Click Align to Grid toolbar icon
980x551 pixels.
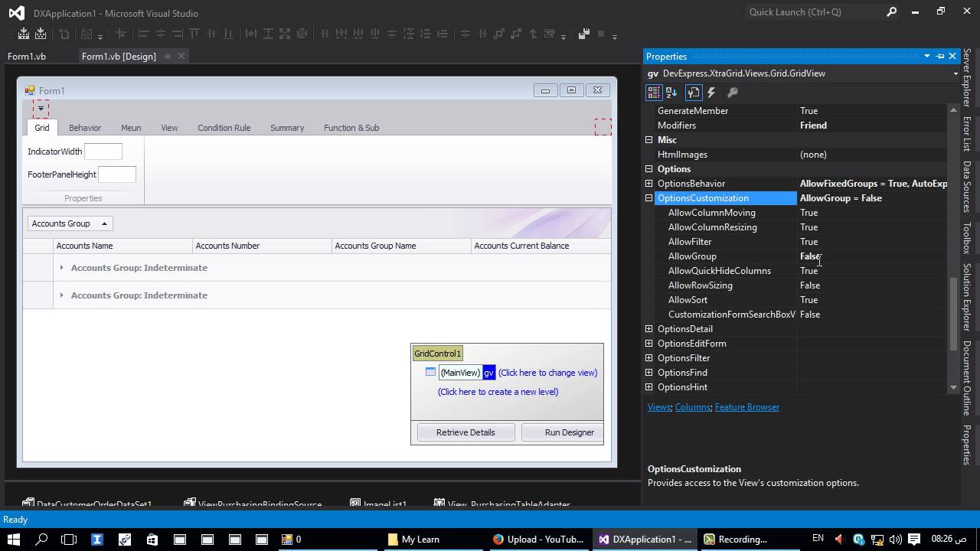(x=120, y=34)
